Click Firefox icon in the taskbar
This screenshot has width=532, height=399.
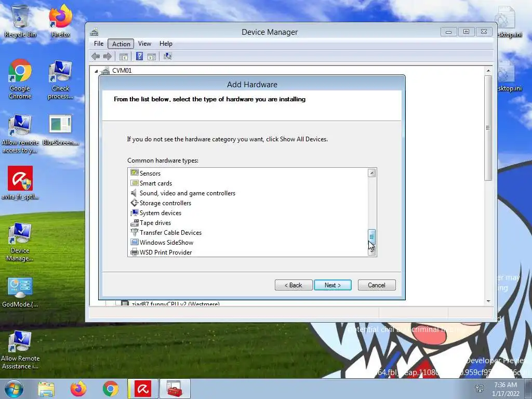point(78,389)
